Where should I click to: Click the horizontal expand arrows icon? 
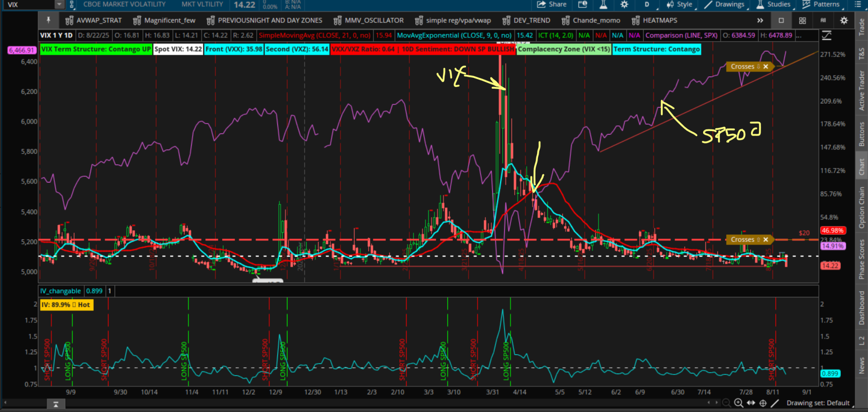click(x=751, y=403)
